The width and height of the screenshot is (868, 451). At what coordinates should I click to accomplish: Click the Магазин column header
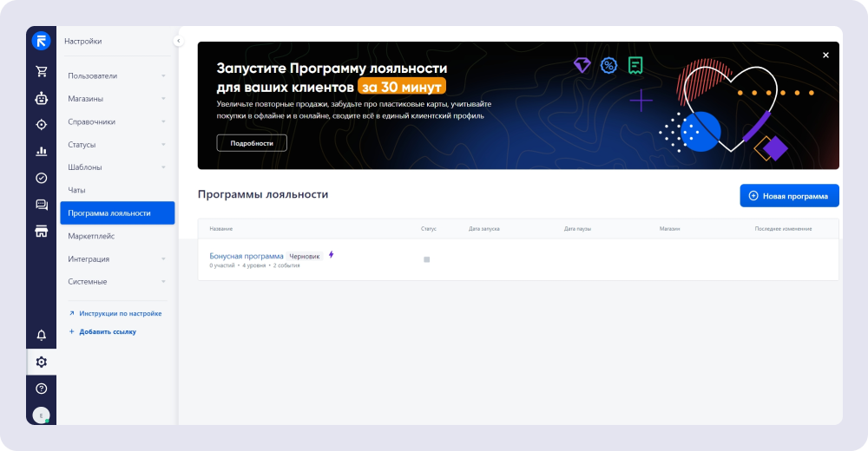670,229
